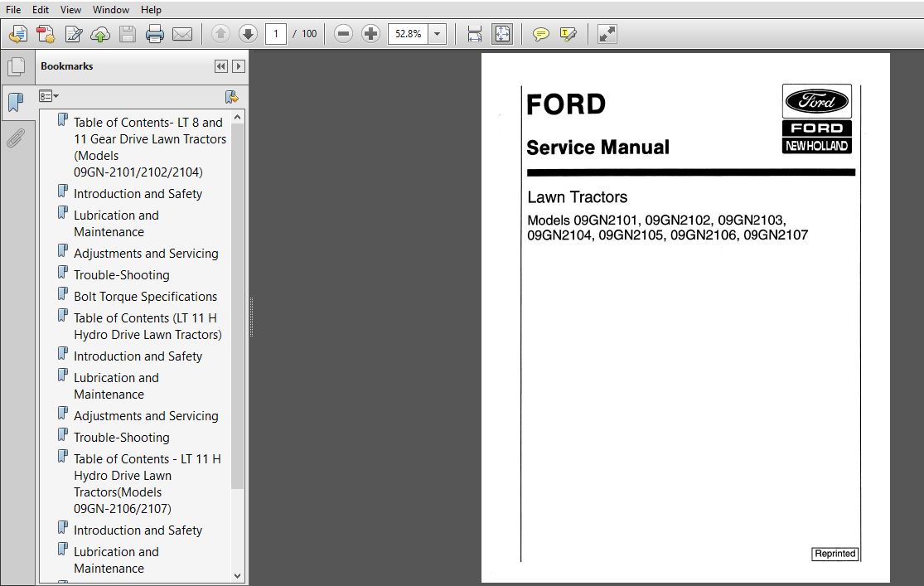Open the second Trouble-Shooting bookmark
The width and height of the screenshot is (924, 586).
tap(121, 438)
